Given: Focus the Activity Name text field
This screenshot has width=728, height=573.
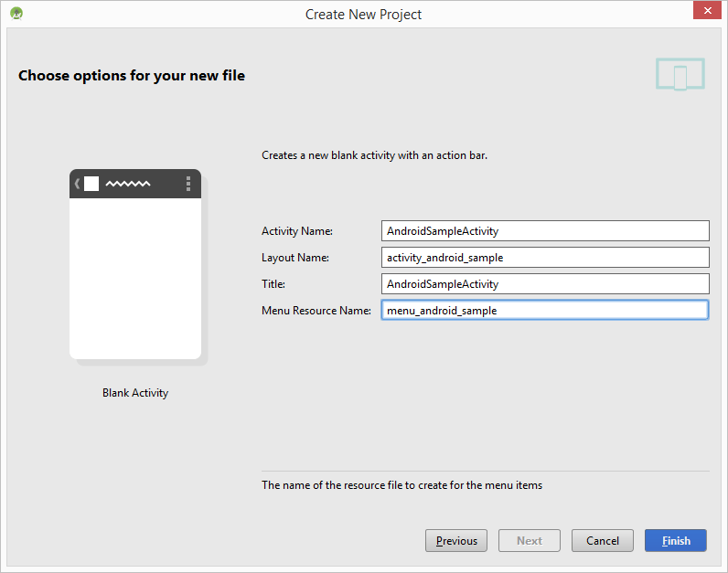Looking at the screenshot, I should point(545,231).
